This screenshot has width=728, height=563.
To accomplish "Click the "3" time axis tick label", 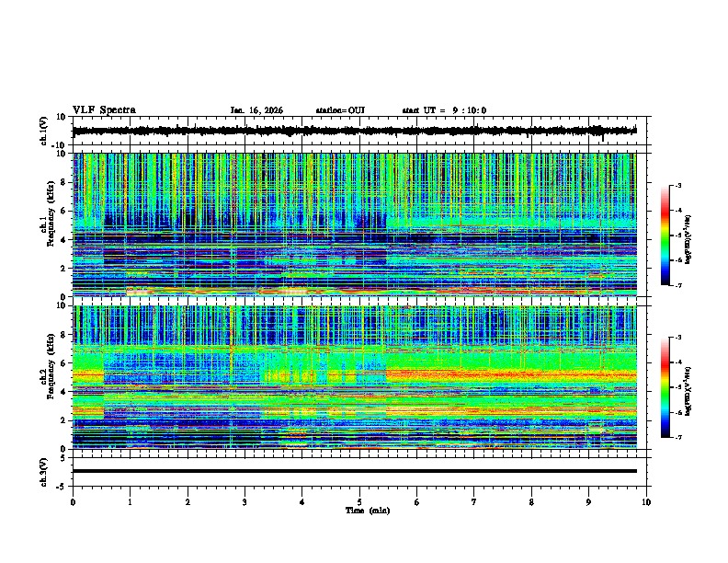I will 245,502.
